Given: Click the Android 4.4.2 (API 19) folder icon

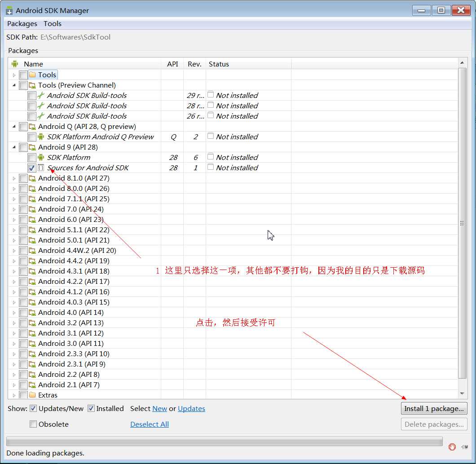Looking at the screenshot, I should pos(32,261).
